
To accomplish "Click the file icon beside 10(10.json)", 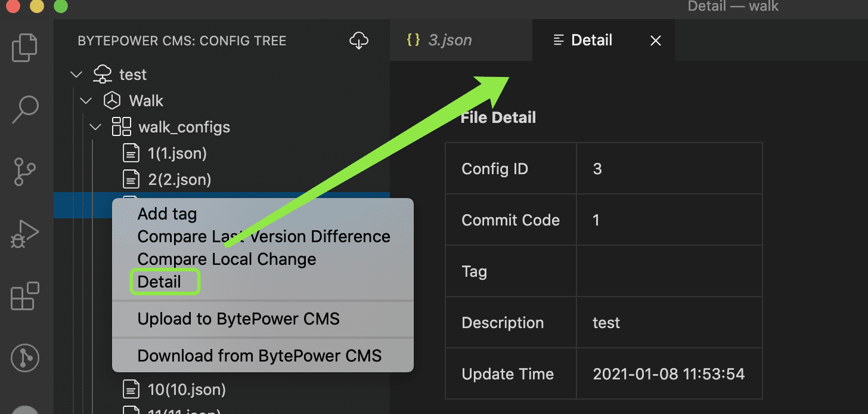I will (131, 390).
